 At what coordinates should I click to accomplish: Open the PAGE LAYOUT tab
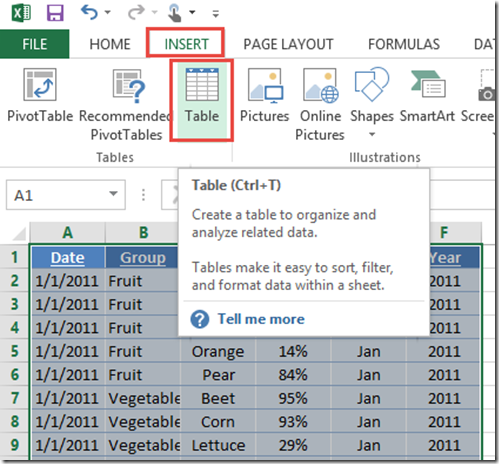coord(288,44)
